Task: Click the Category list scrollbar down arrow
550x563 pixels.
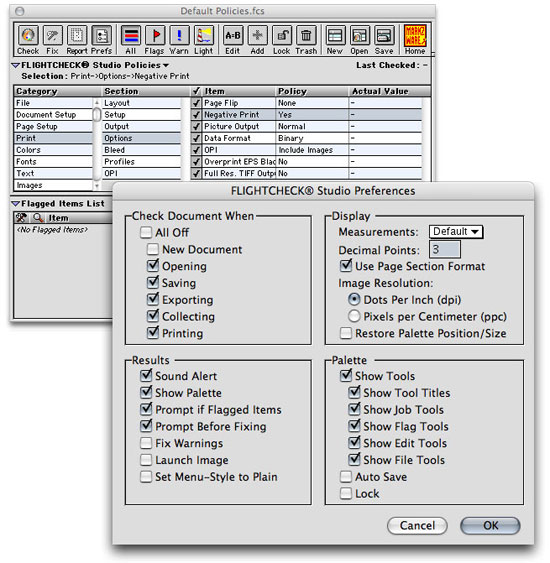Action: pos(97,186)
